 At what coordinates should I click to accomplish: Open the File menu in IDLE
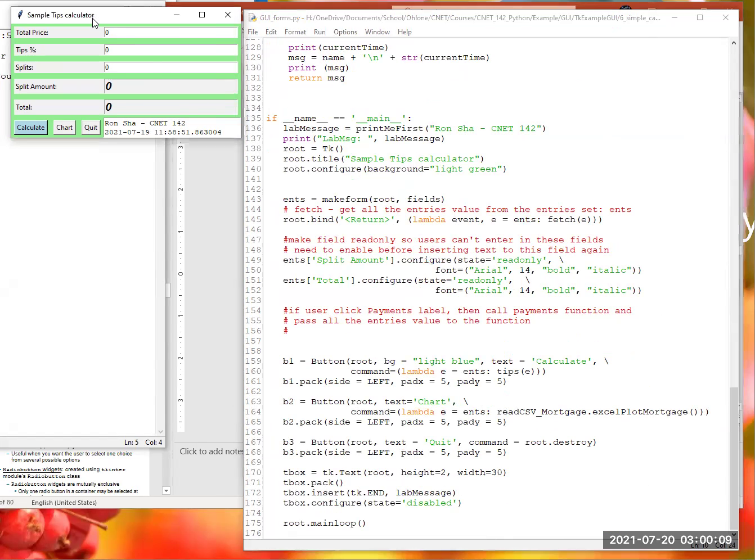click(x=252, y=32)
